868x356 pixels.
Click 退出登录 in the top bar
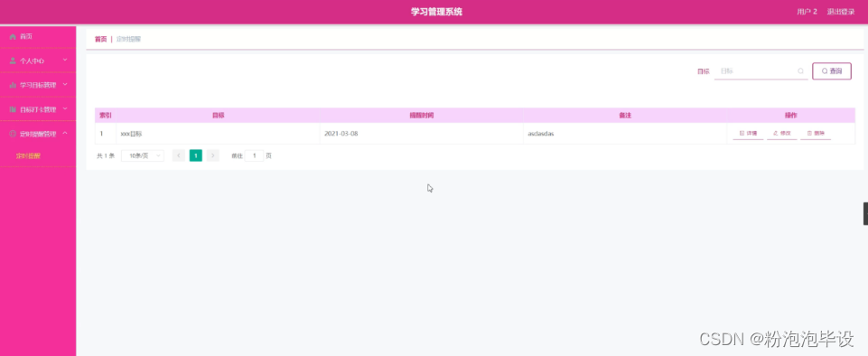pos(841,12)
